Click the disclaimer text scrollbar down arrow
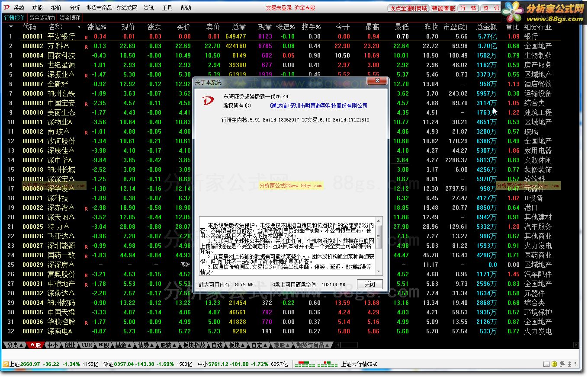 point(379,271)
